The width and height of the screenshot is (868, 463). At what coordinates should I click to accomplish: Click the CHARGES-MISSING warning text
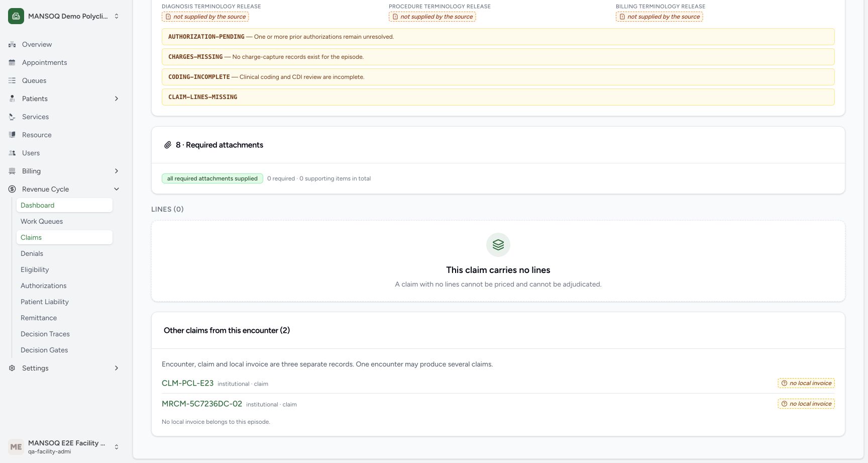click(266, 57)
